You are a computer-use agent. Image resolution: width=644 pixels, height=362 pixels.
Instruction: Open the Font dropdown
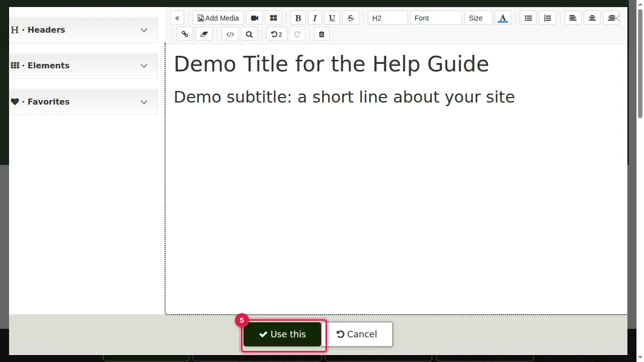[436, 18]
